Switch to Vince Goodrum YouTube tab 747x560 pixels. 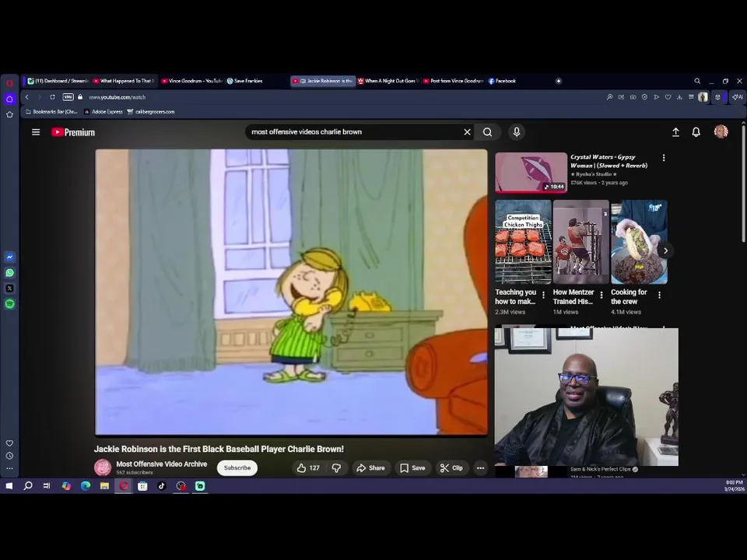click(191, 81)
